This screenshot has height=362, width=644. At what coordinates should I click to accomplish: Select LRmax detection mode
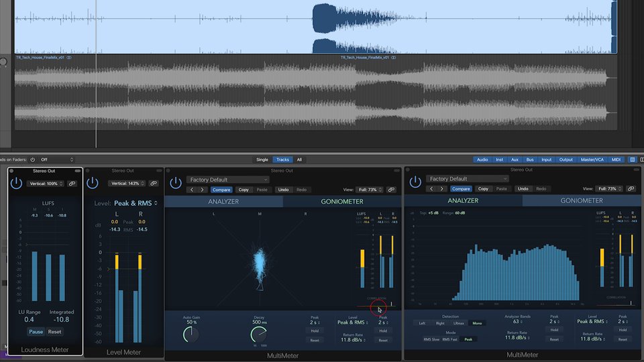(458, 323)
